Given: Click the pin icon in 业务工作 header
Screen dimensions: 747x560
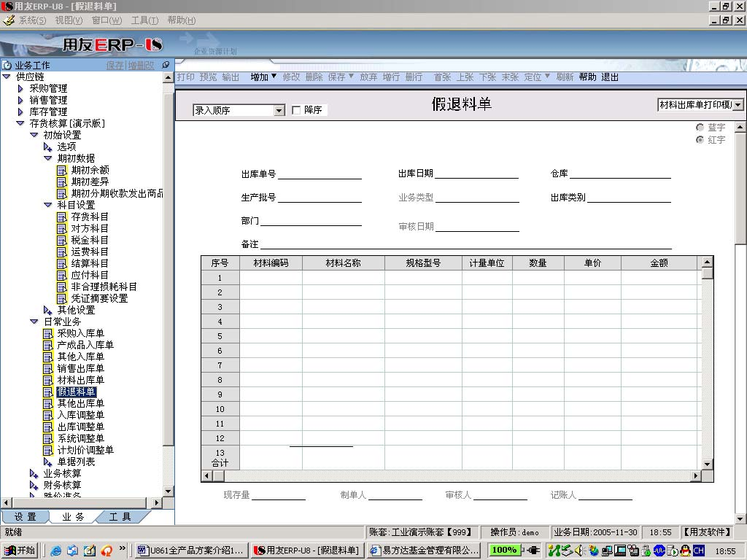Looking at the screenshot, I should (x=166, y=65).
